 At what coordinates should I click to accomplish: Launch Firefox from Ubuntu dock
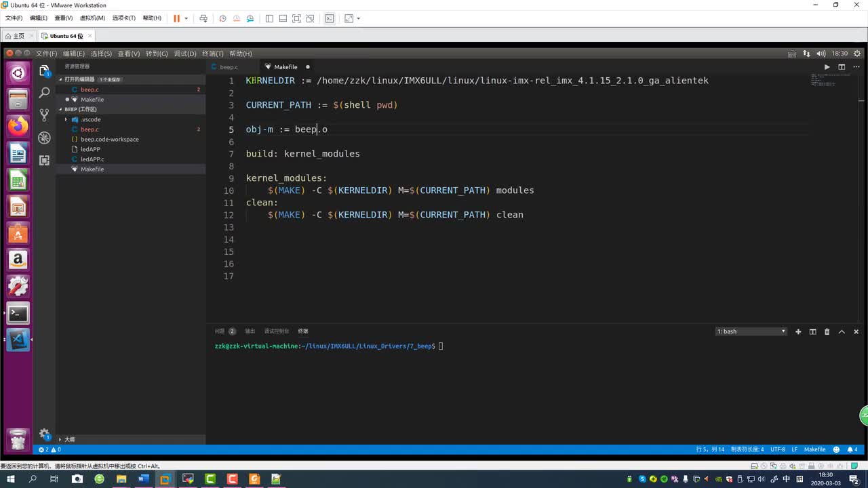18,125
